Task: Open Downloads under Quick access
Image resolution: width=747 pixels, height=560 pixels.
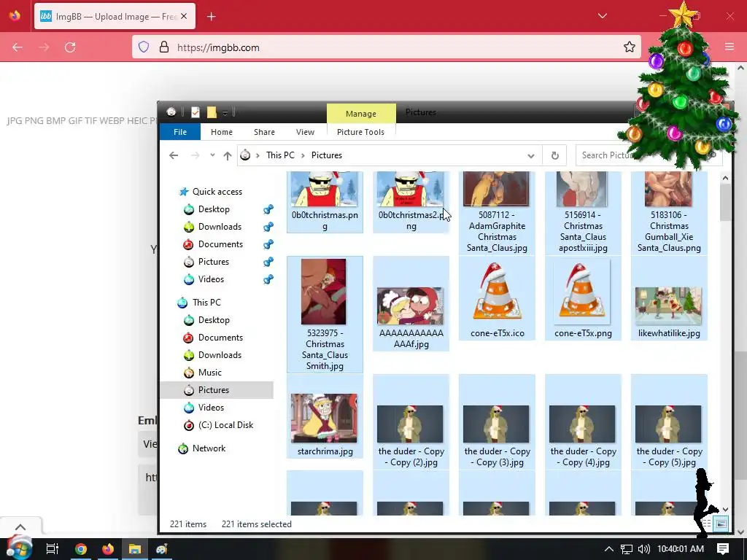Action: coord(220,227)
